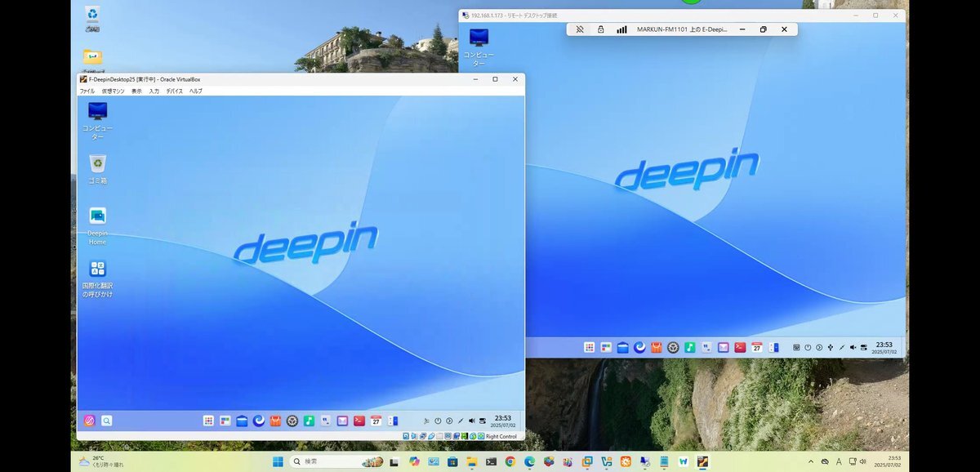This screenshot has height=472, width=980.
Task: Open ヘルプ menu in VirtualBox
Action: tap(196, 91)
